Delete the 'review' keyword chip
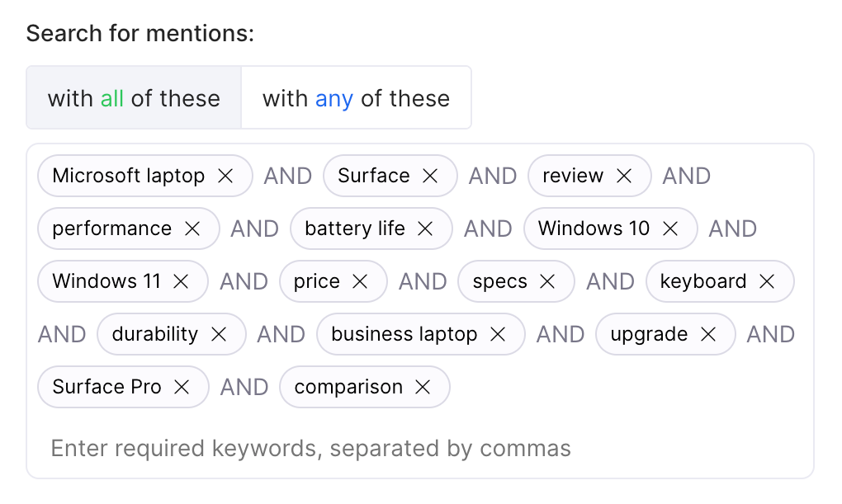The height and width of the screenshot is (504, 842). tap(624, 176)
